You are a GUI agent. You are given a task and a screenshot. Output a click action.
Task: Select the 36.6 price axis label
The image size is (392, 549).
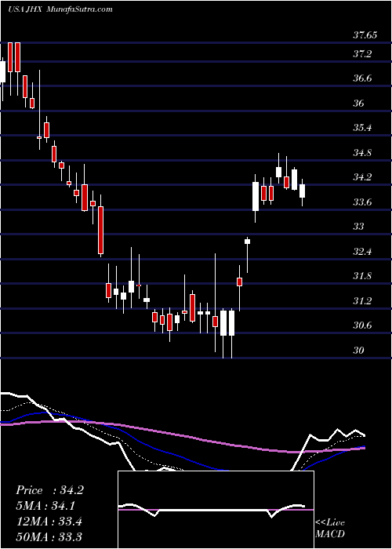pyautogui.click(x=362, y=78)
